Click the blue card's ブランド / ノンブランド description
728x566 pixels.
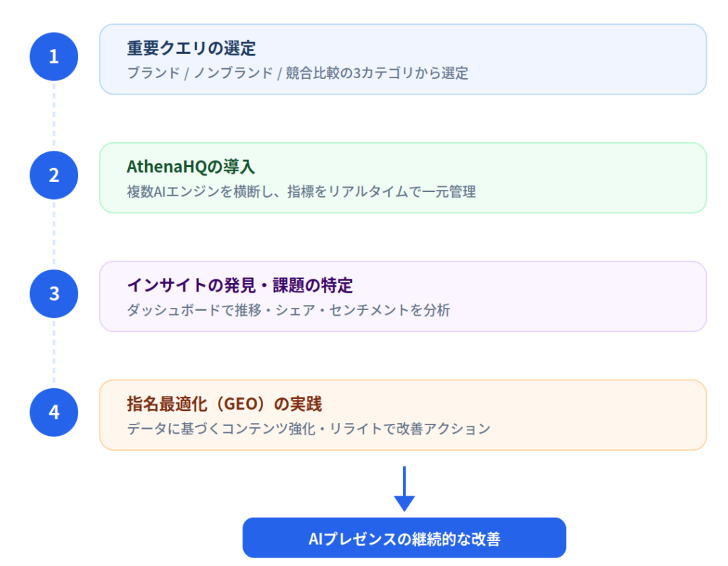(297, 73)
